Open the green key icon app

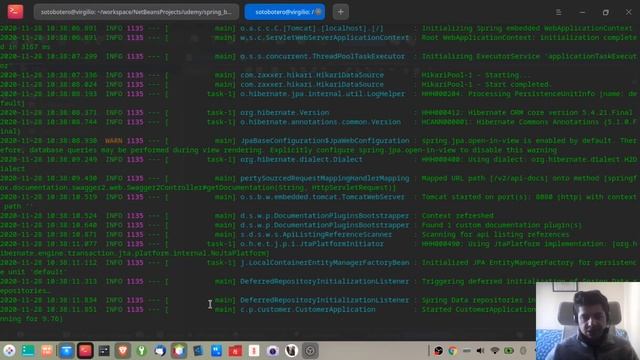[141, 351]
